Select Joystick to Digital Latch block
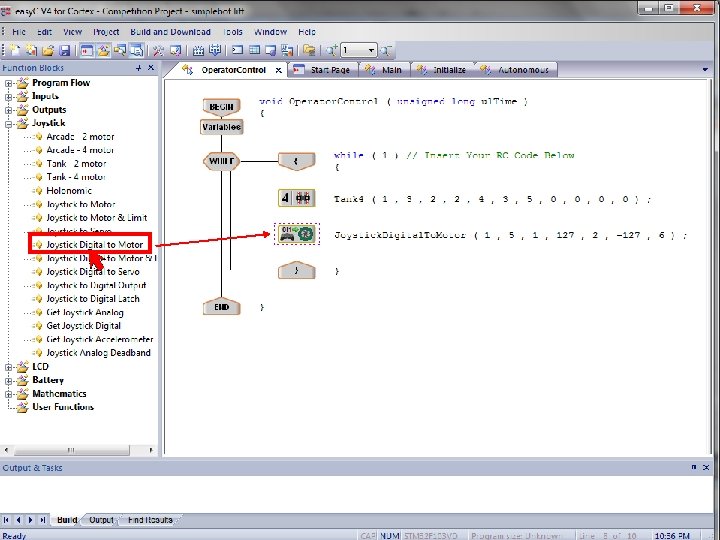The image size is (720, 540). pyautogui.click(x=93, y=299)
